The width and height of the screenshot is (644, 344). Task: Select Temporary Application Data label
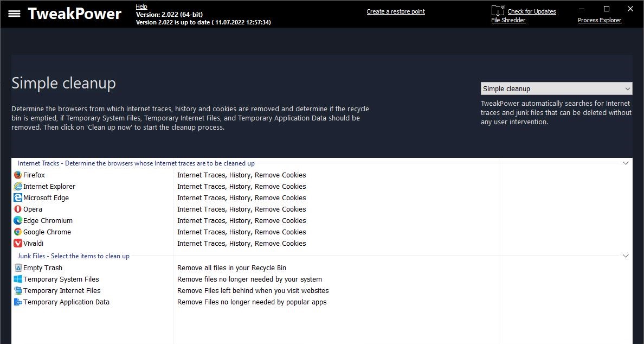tap(67, 302)
